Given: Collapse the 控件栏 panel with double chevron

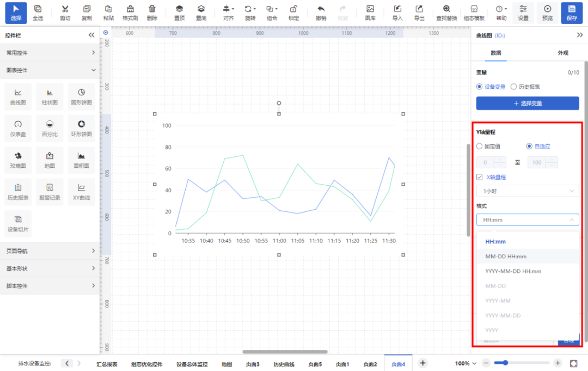Looking at the screenshot, I should [91, 35].
